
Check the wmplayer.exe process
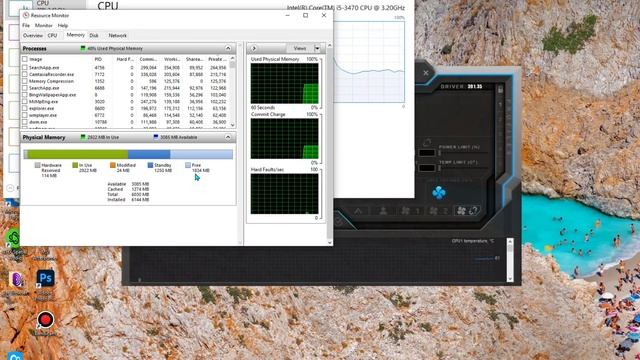[x=25, y=115]
